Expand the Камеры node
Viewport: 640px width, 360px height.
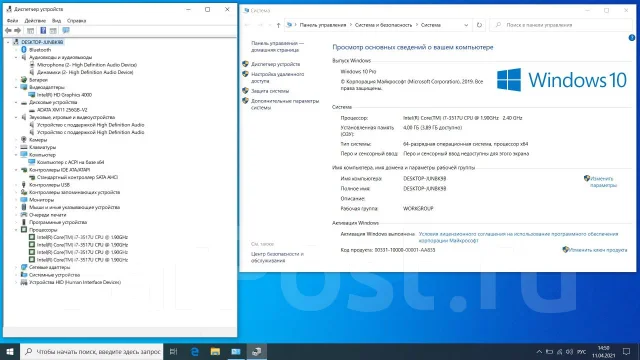(16, 140)
